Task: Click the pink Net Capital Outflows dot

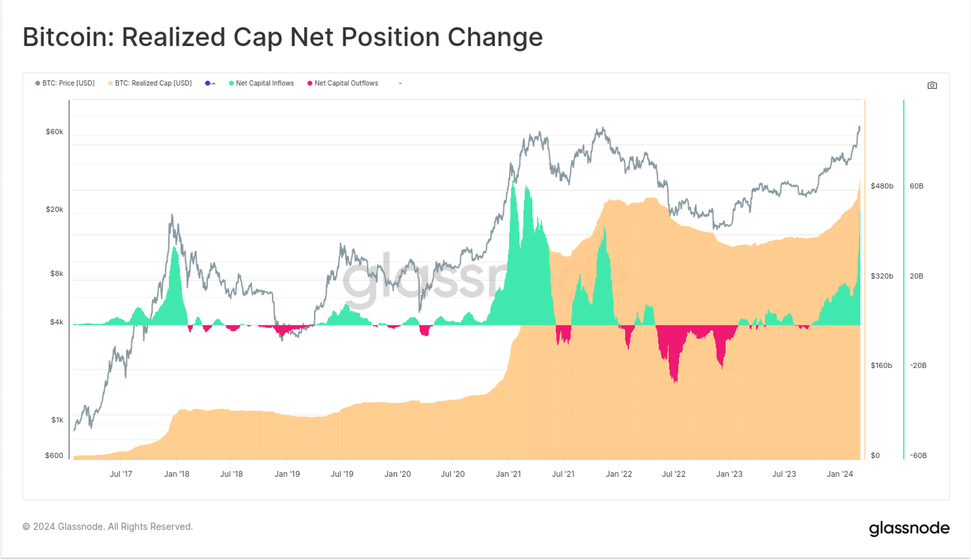Action: click(x=310, y=83)
